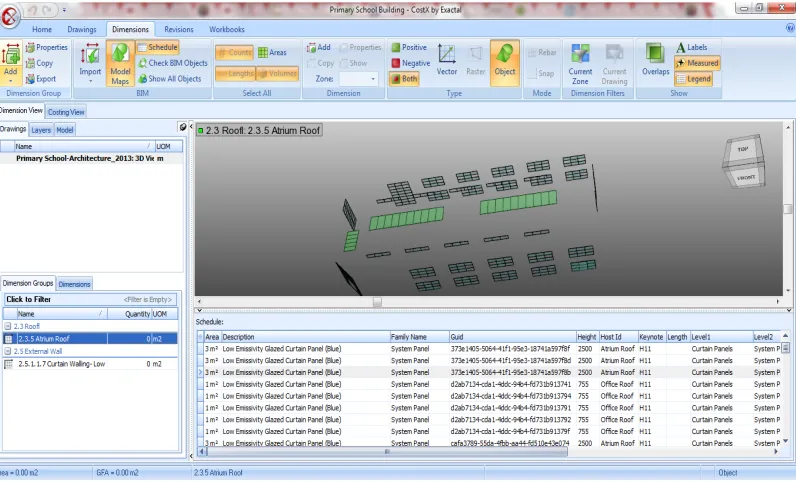Image resolution: width=796 pixels, height=482 pixels.
Task: Run Check BIM Objects
Action: [173, 63]
